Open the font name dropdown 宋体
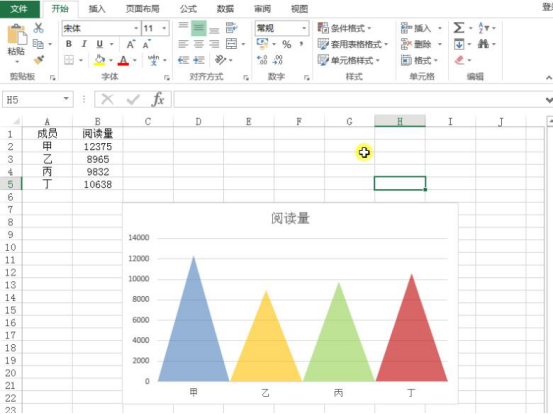The height and width of the screenshot is (414, 553). pos(136,28)
